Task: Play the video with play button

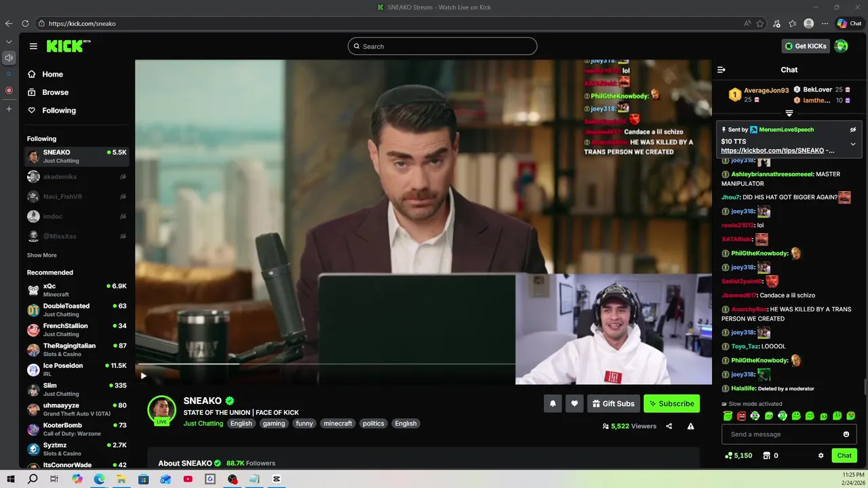Action: point(143,376)
